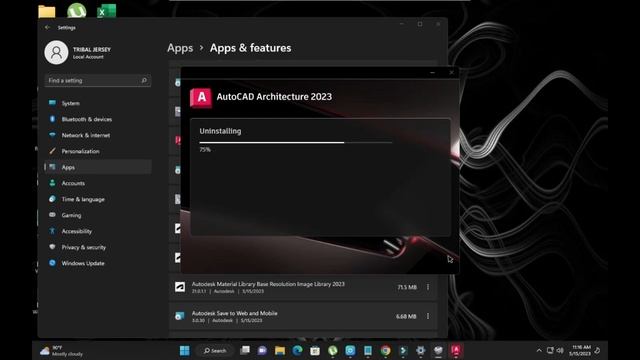Select Autodesk Material Library Base Resolution Image Library 2023
This screenshot has width=640, height=360.
click(303, 287)
